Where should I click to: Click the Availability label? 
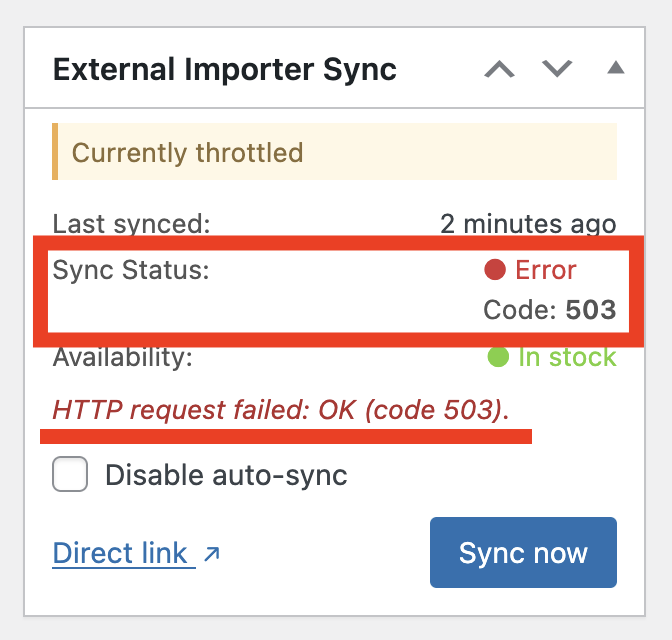(x=122, y=357)
